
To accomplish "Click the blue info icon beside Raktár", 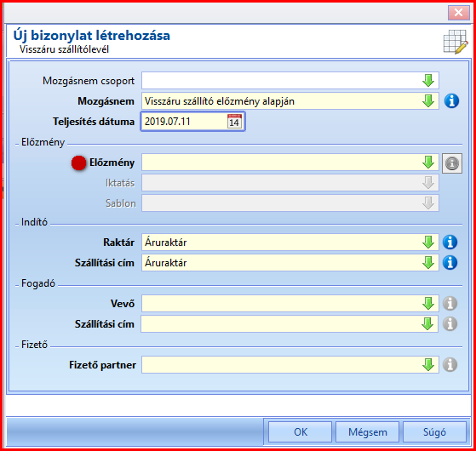I will pyautogui.click(x=450, y=242).
